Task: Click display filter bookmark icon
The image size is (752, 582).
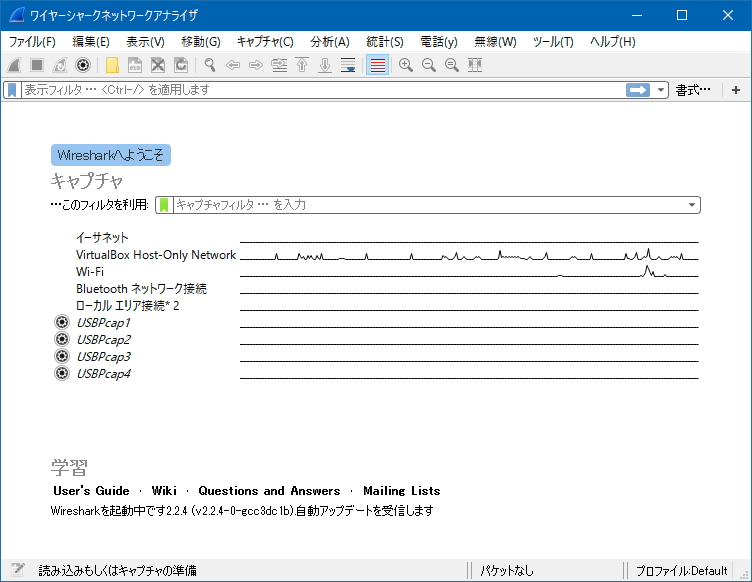Action: click(12, 90)
